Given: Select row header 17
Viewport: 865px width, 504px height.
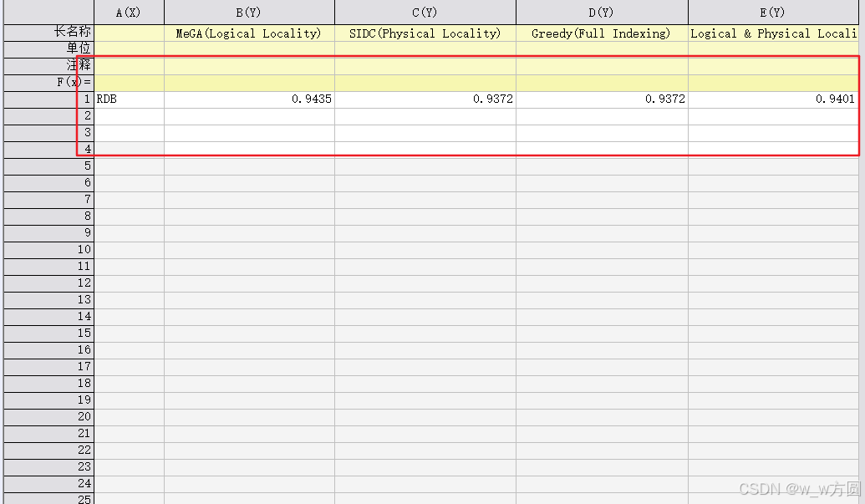Looking at the screenshot, I should click(48, 367).
